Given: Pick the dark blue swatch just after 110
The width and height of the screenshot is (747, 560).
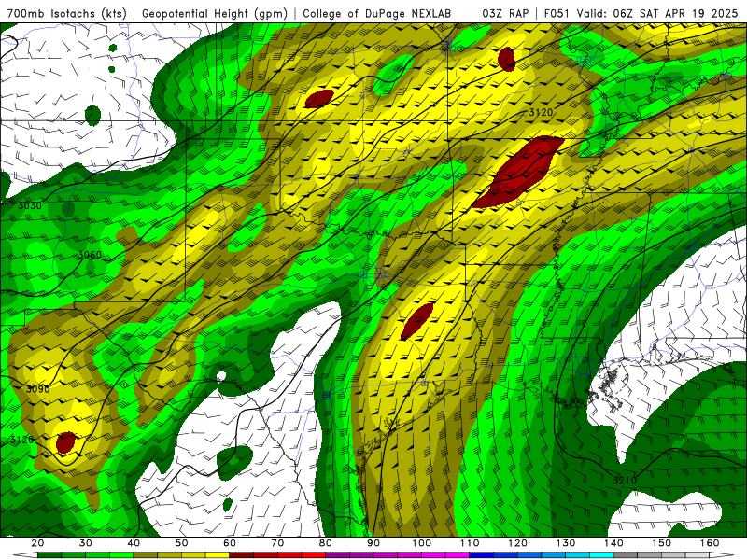Looking at the screenshot, I should pyautogui.click(x=482, y=555).
